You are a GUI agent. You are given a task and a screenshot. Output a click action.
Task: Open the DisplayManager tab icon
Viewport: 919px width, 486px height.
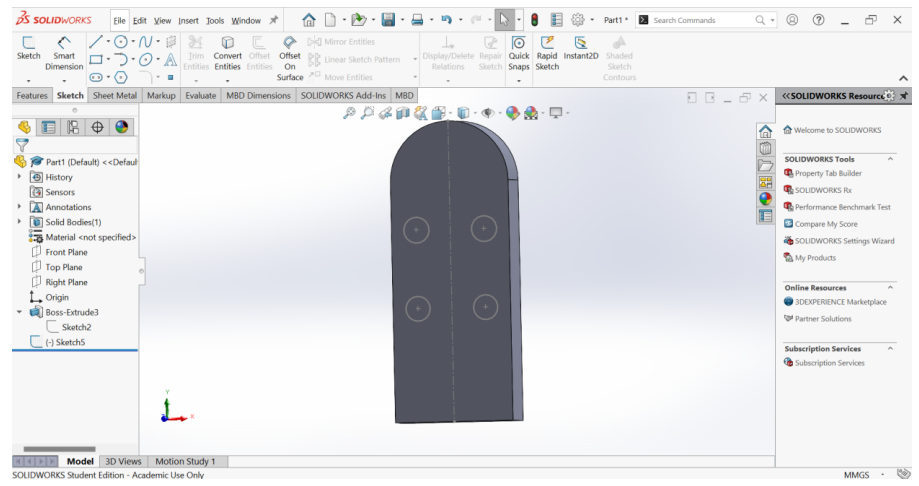(x=121, y=127)
